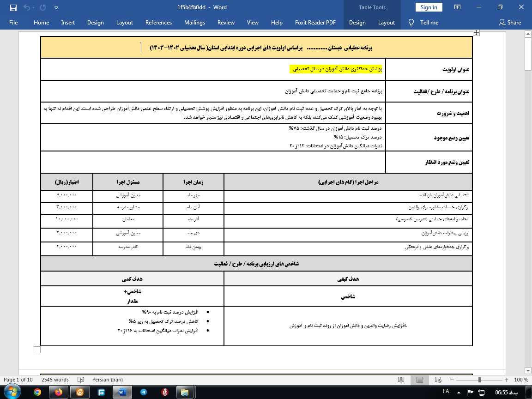532x399 pixels.
Task: Open Google Chrome from the taskbar
Action: point(37,392)
